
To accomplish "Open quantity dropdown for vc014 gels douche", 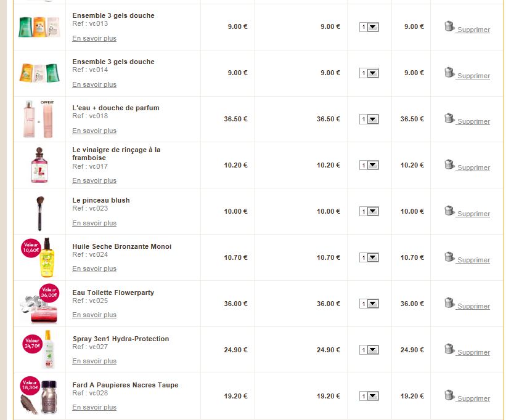I will tap(369, 73).
